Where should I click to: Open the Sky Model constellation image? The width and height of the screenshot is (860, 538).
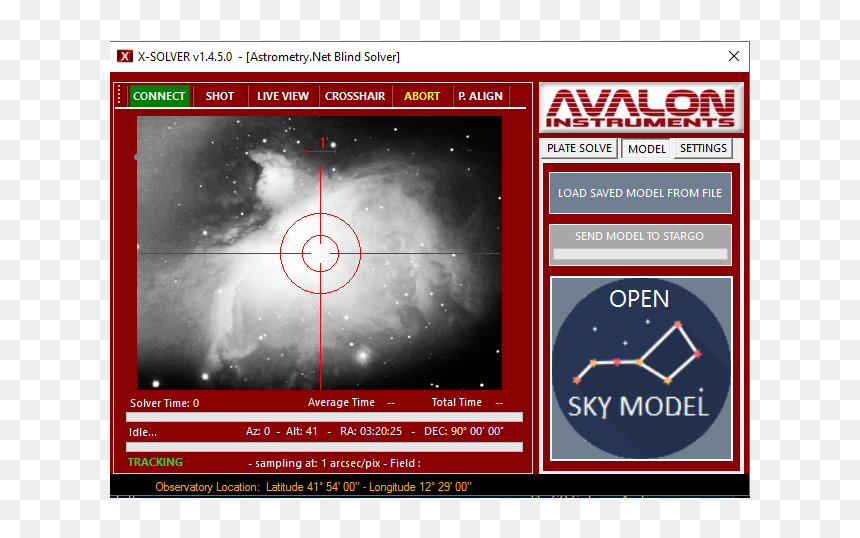[641, 368]
